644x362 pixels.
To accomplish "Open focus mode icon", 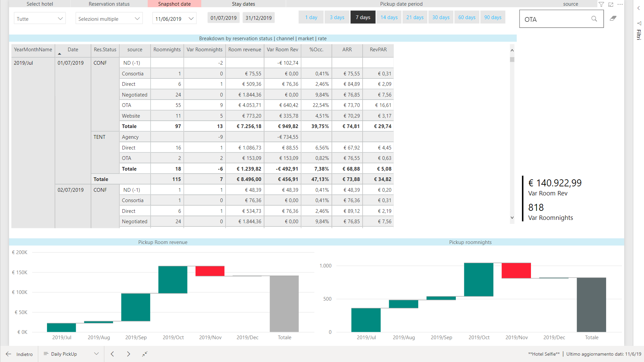I will 611,4.
